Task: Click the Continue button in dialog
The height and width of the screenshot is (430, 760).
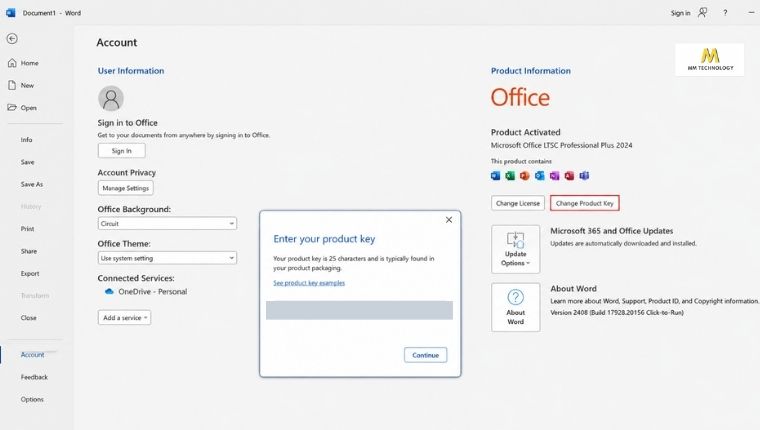Action: tap(426, 355)
